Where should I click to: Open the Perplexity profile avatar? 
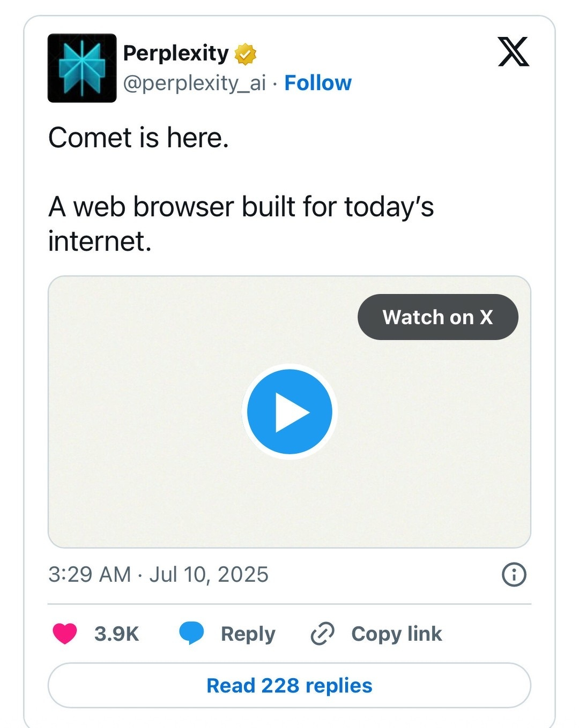click(x=82, y=68)
